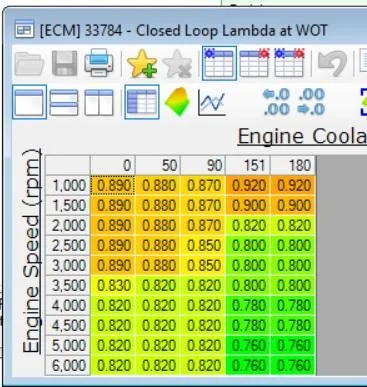Switch to horizontal split layout icon

point(64,102)
